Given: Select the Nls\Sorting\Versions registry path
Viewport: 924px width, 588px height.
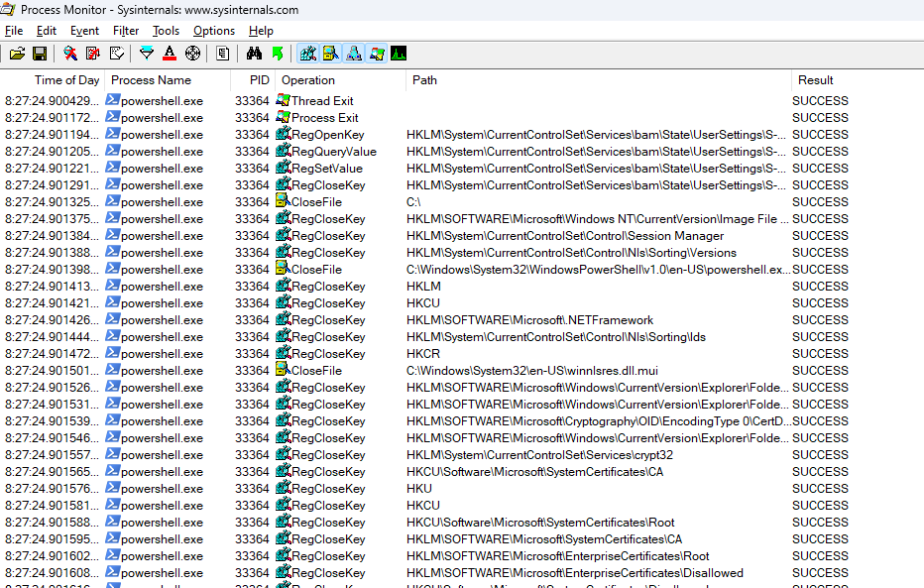Looking at the screenshot, I should point(572,253).
